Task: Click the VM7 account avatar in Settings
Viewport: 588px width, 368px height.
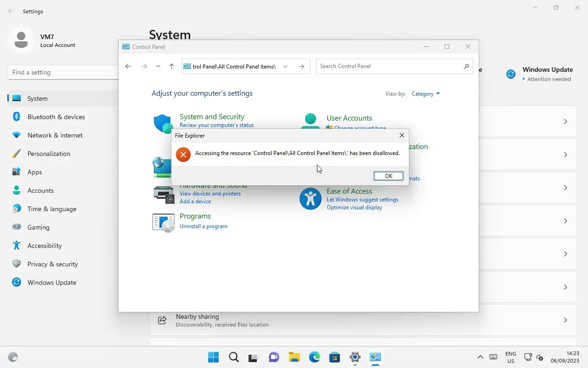Action: tap(21, 40)
